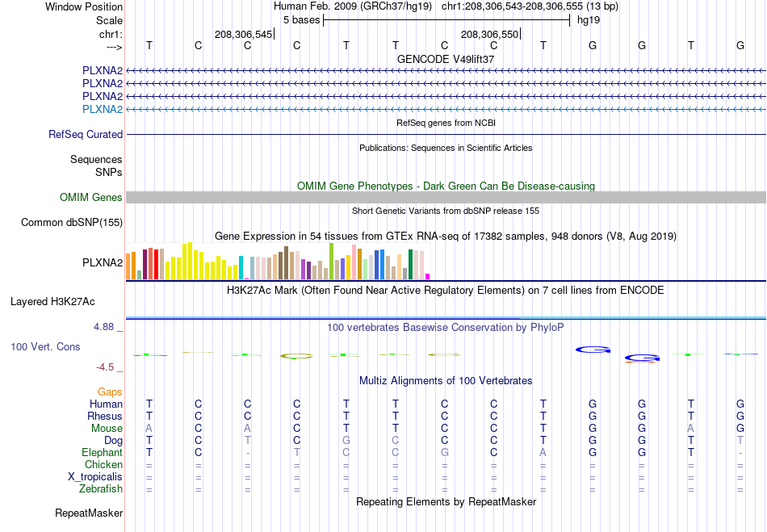
Task: Click the orange Gaps label
Action: [x=110, y=392]
